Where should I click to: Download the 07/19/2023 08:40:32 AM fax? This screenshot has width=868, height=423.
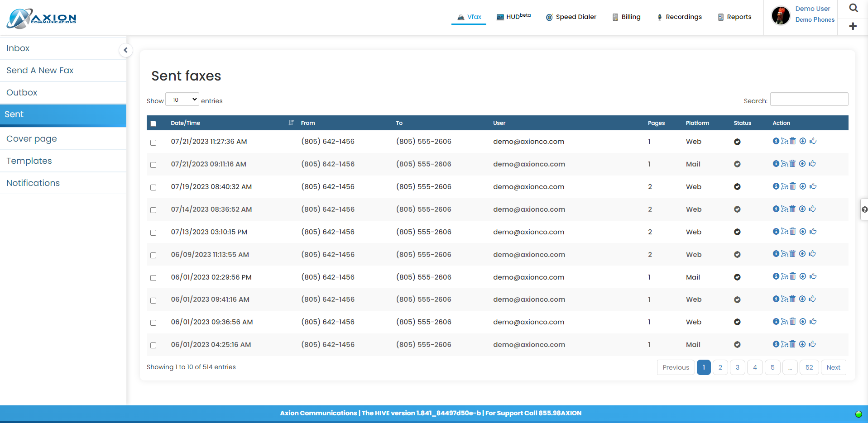point(802,186)
